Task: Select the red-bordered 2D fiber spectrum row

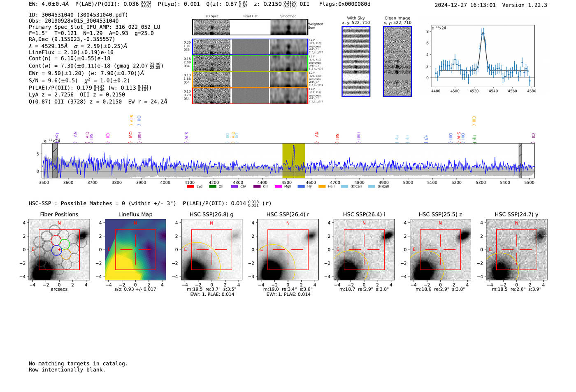Action: (250, 95)
